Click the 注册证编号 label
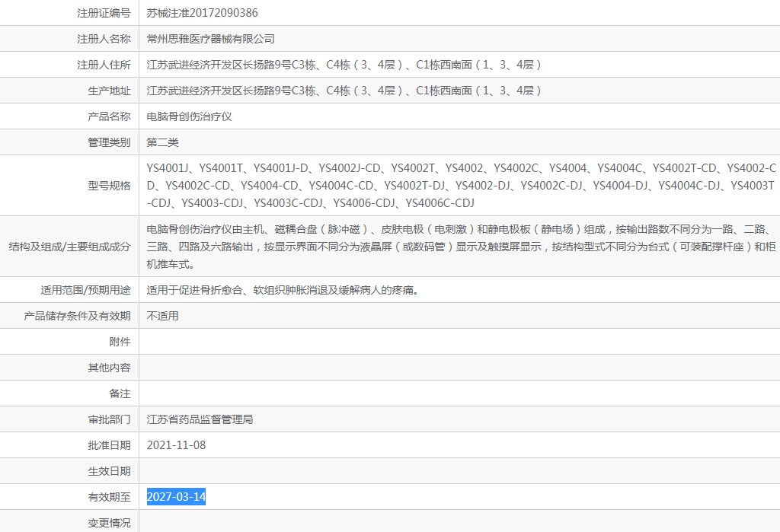This screenshot has height=532, width=780. 104,13
